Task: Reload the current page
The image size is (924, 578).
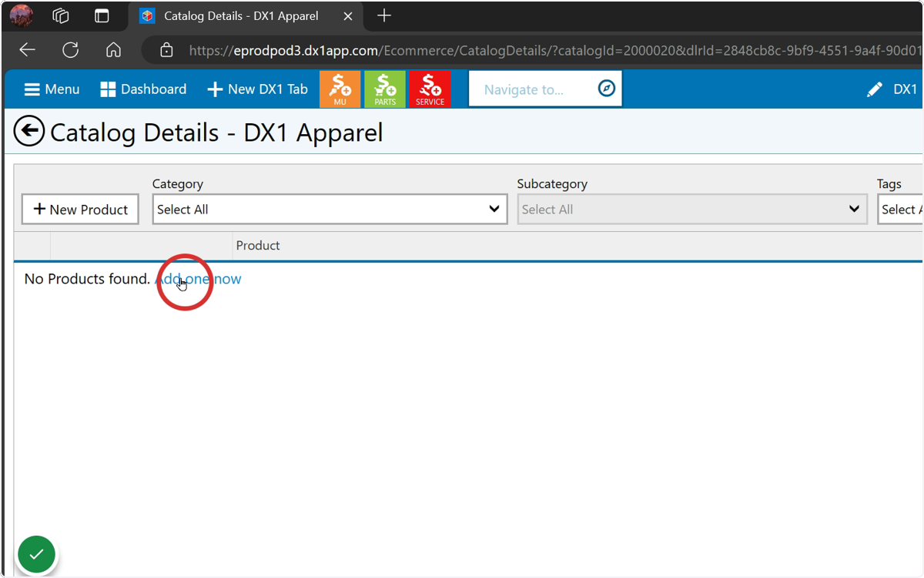Action: (71, 50)
